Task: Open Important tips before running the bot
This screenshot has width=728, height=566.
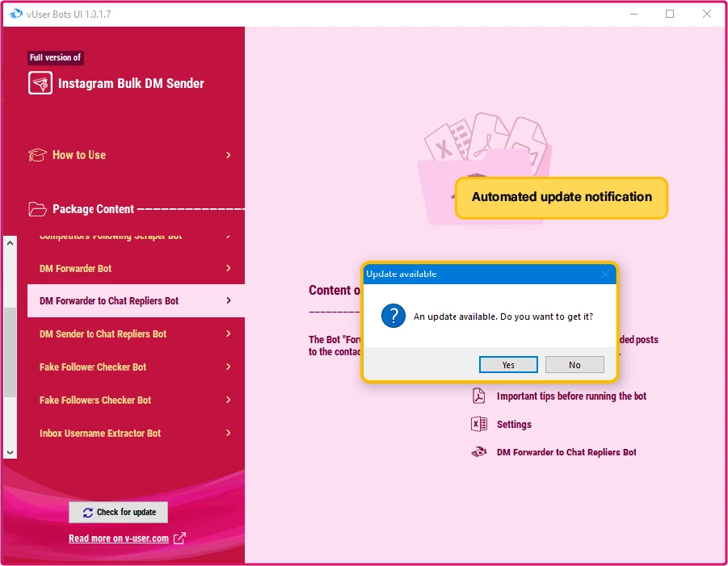Action: tap(571, 396)
